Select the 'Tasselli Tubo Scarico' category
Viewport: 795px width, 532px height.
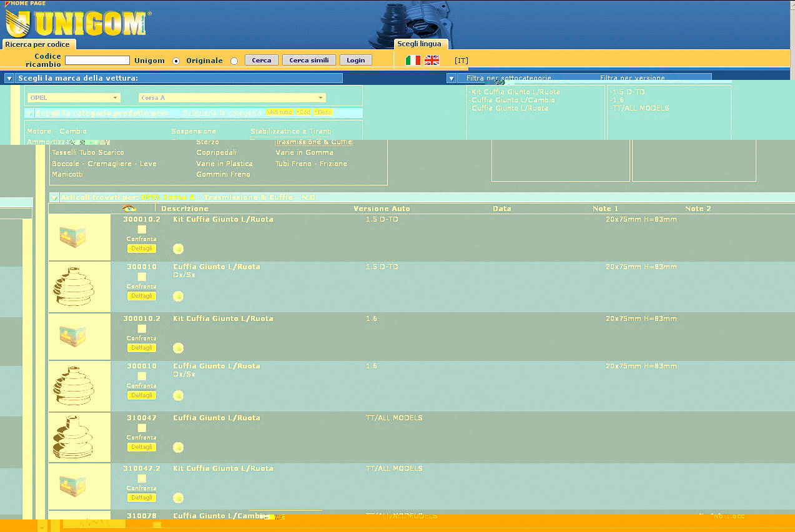tap(88, 152)
